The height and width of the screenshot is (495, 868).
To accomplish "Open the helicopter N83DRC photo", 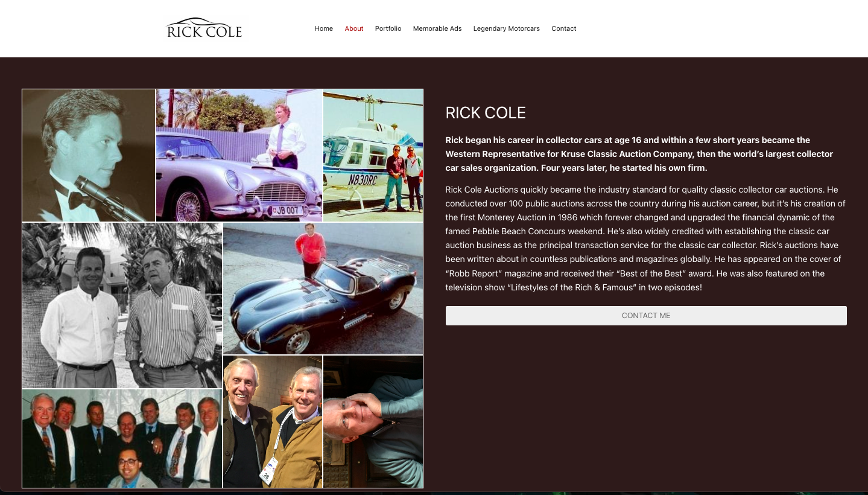I will [373, 156].
